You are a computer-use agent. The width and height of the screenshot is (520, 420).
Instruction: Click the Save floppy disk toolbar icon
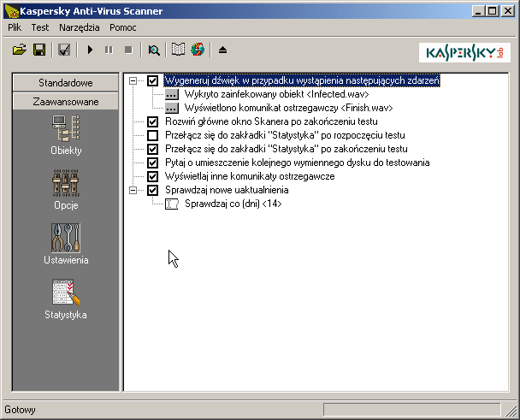[x=39, y=50]
